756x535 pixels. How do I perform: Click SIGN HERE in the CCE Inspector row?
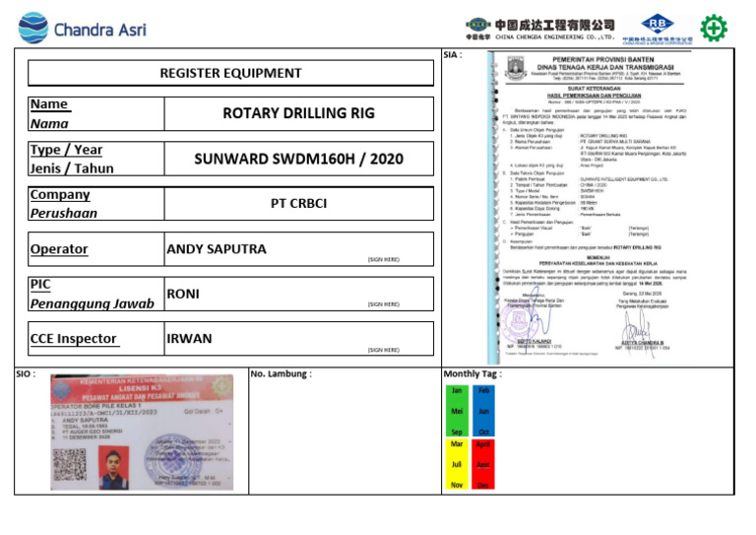point(384,350)
